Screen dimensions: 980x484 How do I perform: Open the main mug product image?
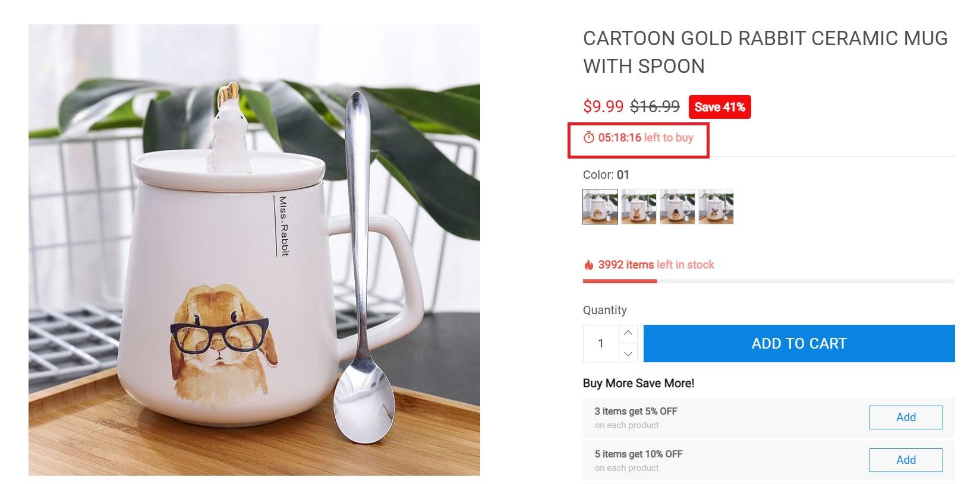click(254, 250)
